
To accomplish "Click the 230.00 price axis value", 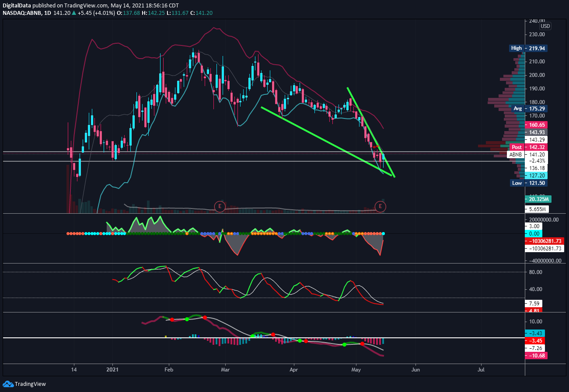I will [537, 35].
